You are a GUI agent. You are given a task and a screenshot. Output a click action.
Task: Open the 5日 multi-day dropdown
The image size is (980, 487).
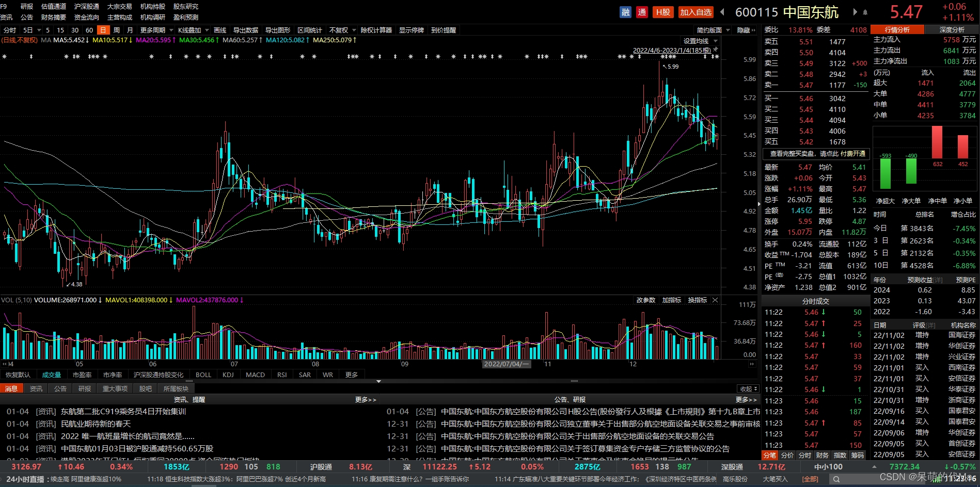(32, 30)
